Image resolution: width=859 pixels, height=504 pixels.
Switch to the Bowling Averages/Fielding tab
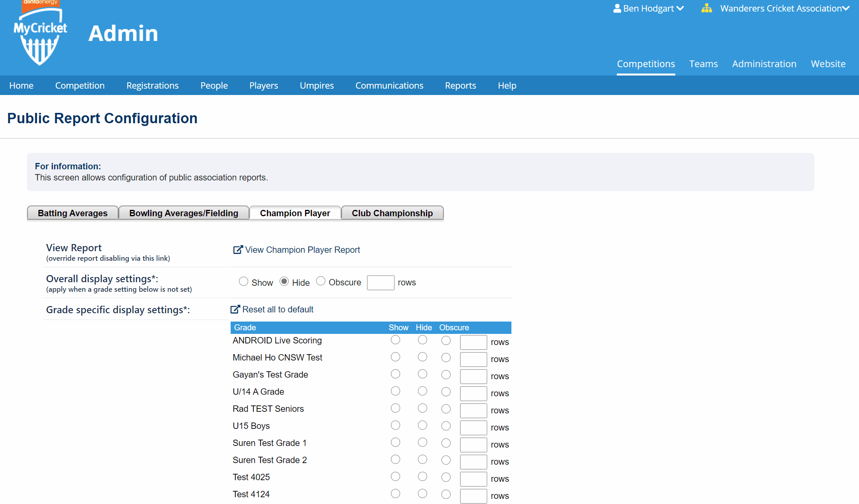tap(184, 213)
